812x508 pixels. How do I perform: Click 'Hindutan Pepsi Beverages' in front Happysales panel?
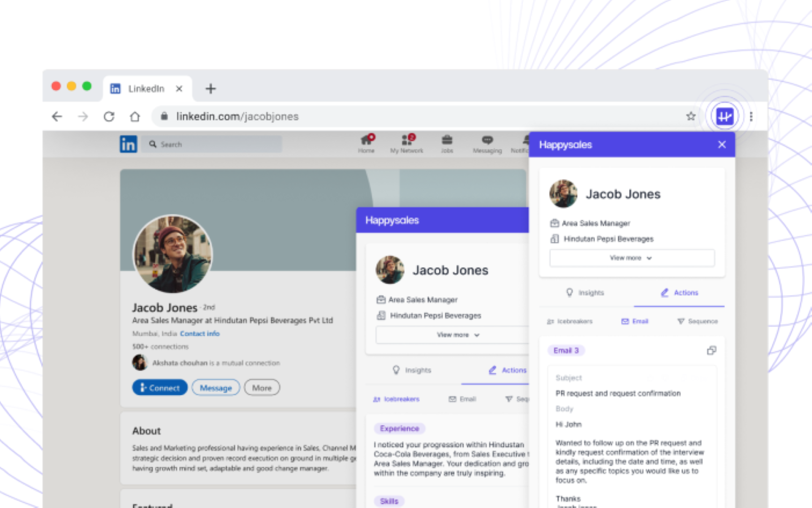pyautogui.click(x=609, y=239)
